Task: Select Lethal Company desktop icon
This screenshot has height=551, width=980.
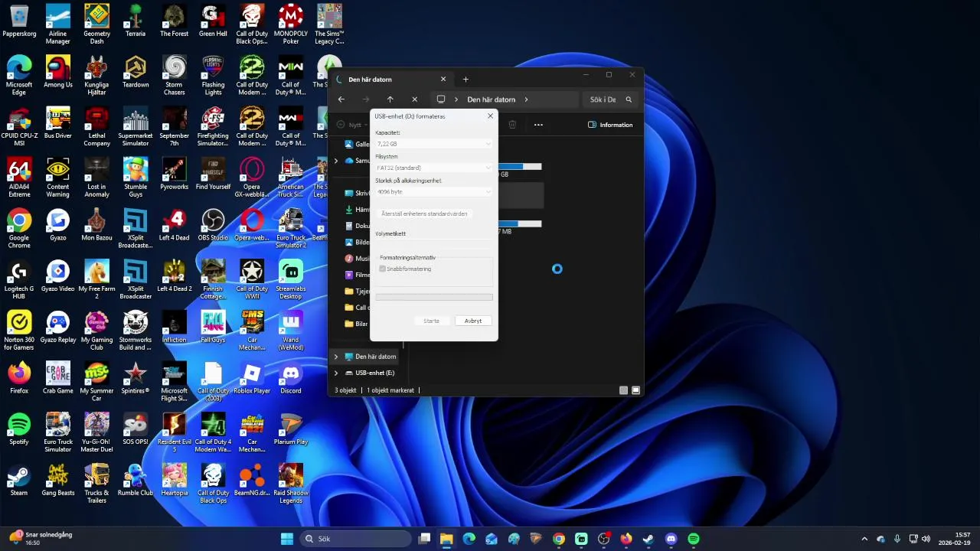Action: coord(96,126)
